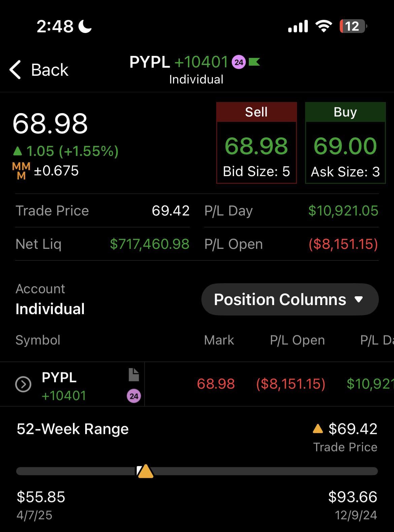This screenshot has width=394, height=532.
Task: Tap the purple 24 badge in position row
Action: pyautogui.click(x=134, y=396)
